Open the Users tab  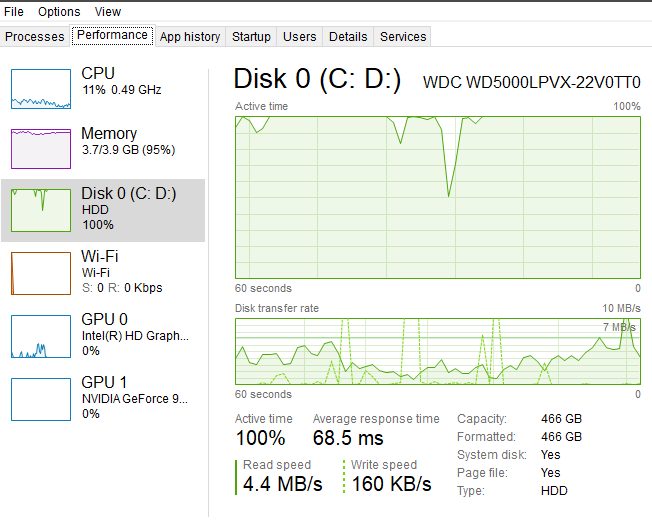[300, 37]
